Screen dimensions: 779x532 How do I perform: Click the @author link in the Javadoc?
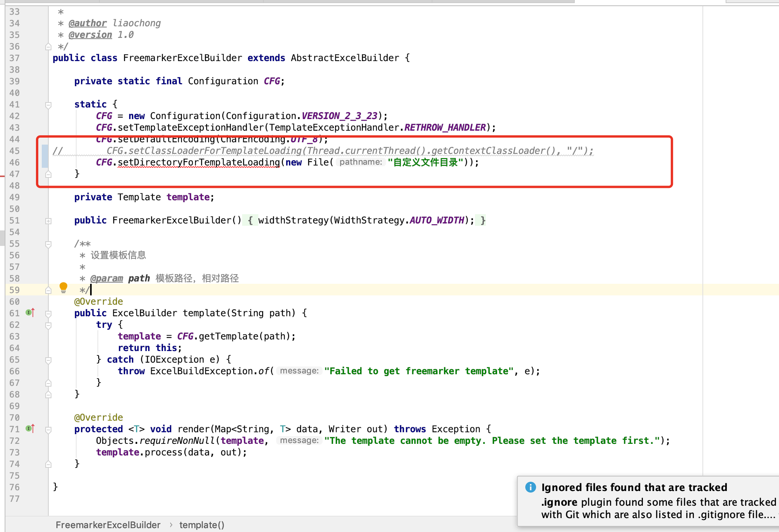pos(87,23)
